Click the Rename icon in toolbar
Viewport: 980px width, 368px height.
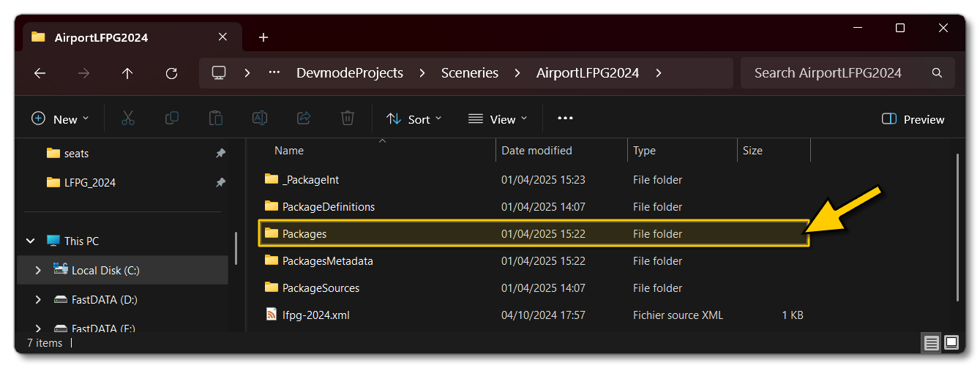pyautogui.click(x=260, y=119)
